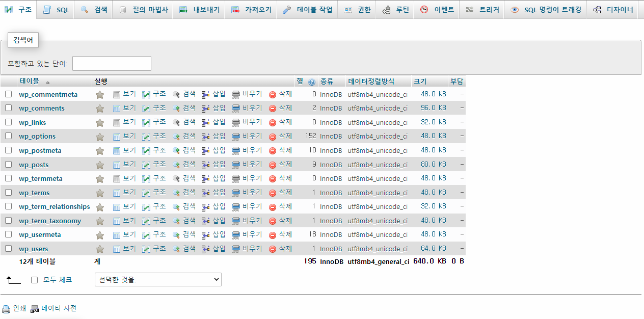Open the wp_commentmeta table link

point(48,94)
